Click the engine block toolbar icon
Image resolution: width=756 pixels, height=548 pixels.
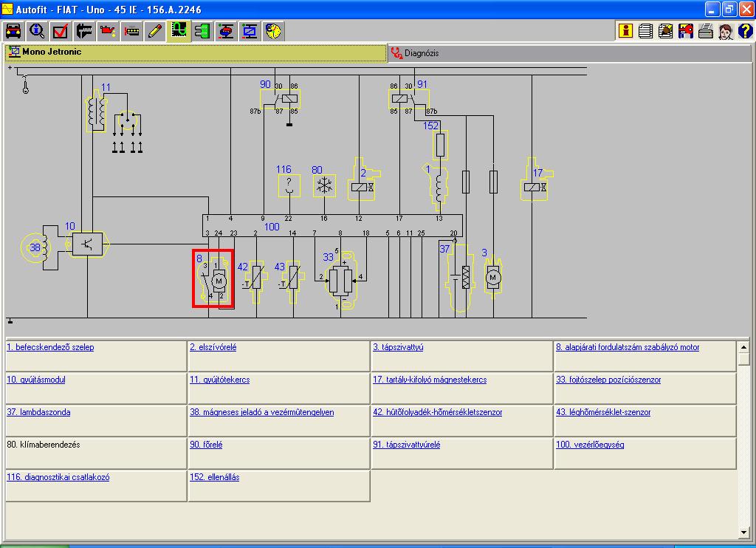tap(131, 31)
